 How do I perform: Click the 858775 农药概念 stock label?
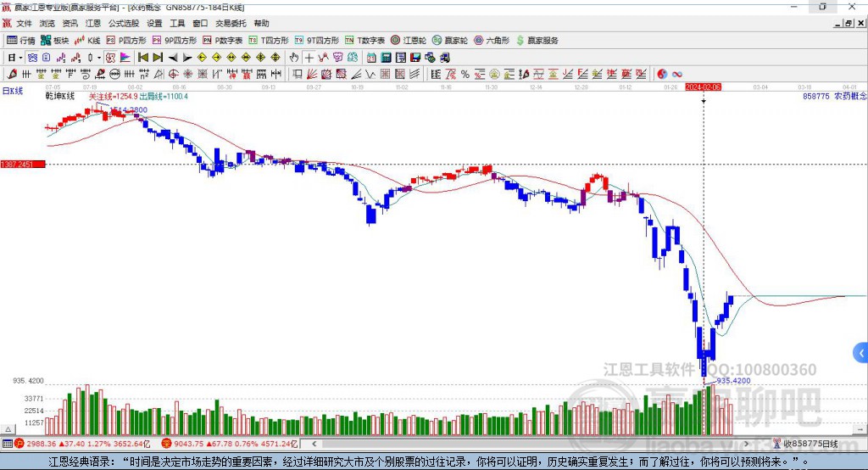pos(834,96)
